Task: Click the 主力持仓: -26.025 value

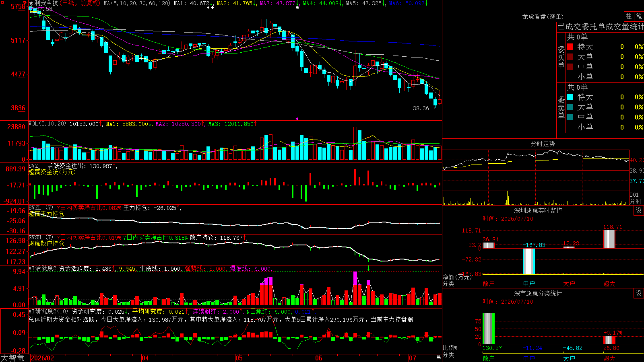Action: point(150,208)
